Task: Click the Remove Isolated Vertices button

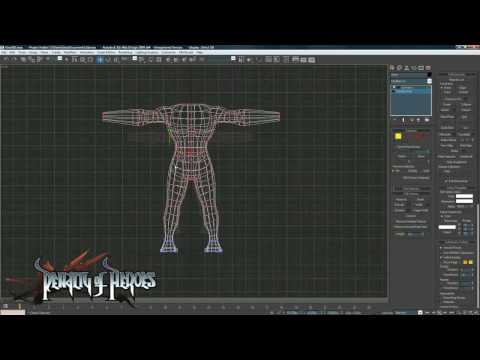Action: pyautogui.click(x=411, y=221)
